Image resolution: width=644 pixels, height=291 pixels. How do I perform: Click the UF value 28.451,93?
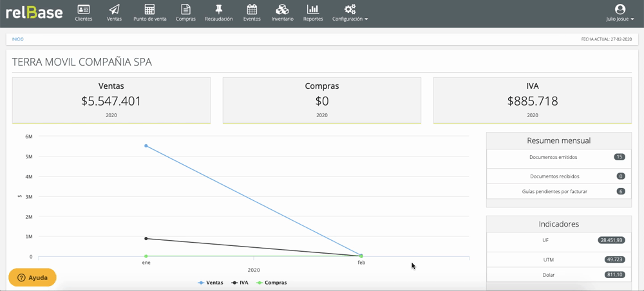(612, 240)
